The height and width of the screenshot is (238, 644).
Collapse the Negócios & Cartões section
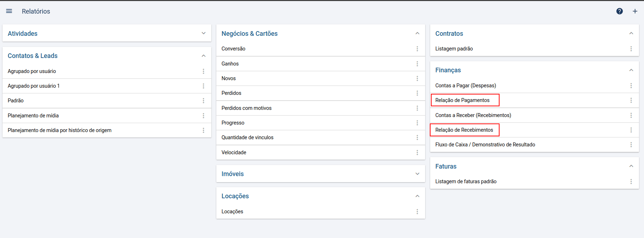coord(417,33)
